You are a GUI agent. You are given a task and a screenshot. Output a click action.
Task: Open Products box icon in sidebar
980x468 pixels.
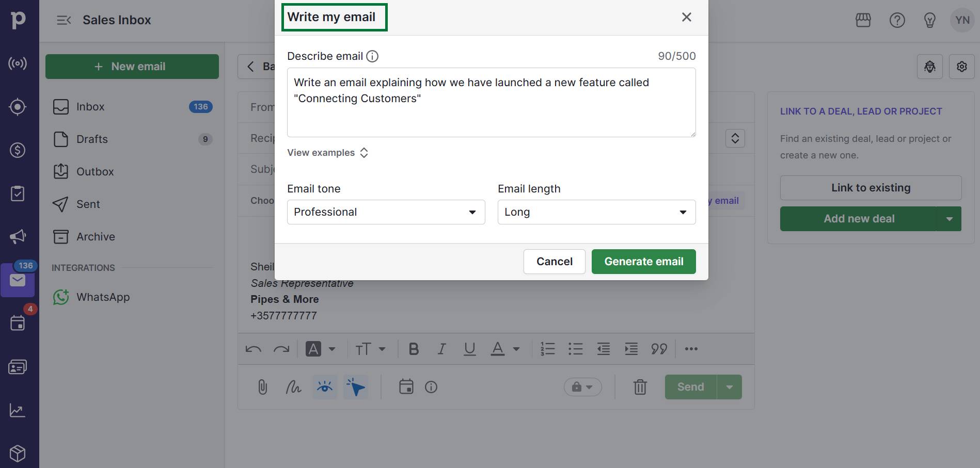pos(18,454)
